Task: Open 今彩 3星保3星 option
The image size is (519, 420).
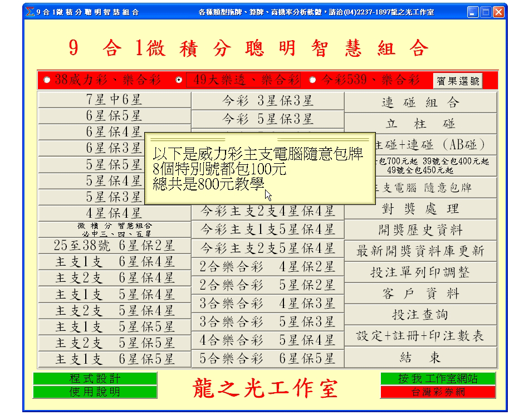Action: pos(268,101)
